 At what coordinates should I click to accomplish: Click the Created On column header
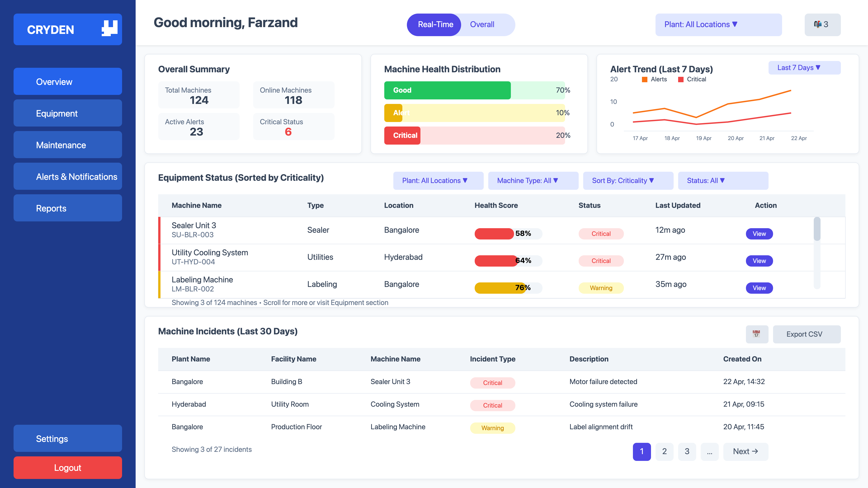(x=742, y=359)
